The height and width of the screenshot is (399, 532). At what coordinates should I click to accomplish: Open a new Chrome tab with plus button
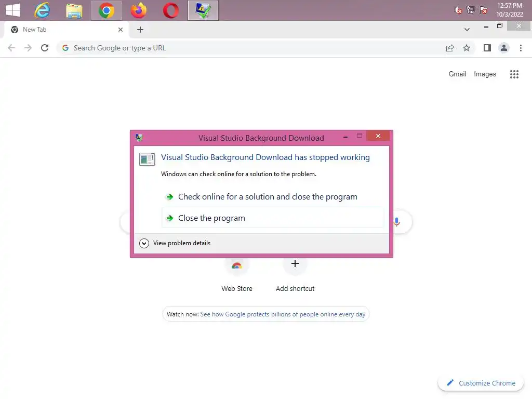tap(140, 30)
